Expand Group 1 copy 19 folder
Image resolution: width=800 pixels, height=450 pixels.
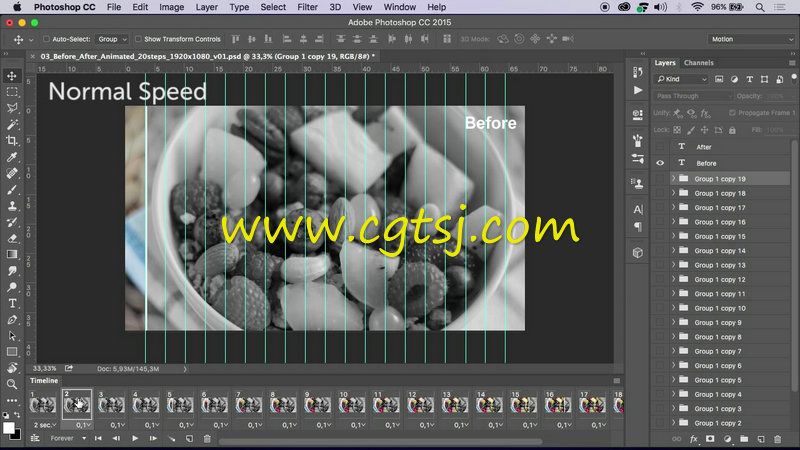pos(673,179)
